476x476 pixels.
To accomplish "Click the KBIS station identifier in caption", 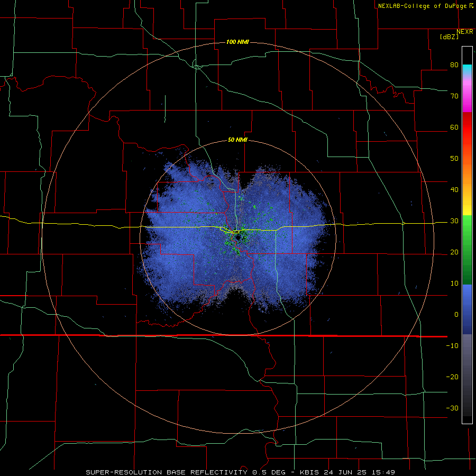I will click(x=309, y=472).
